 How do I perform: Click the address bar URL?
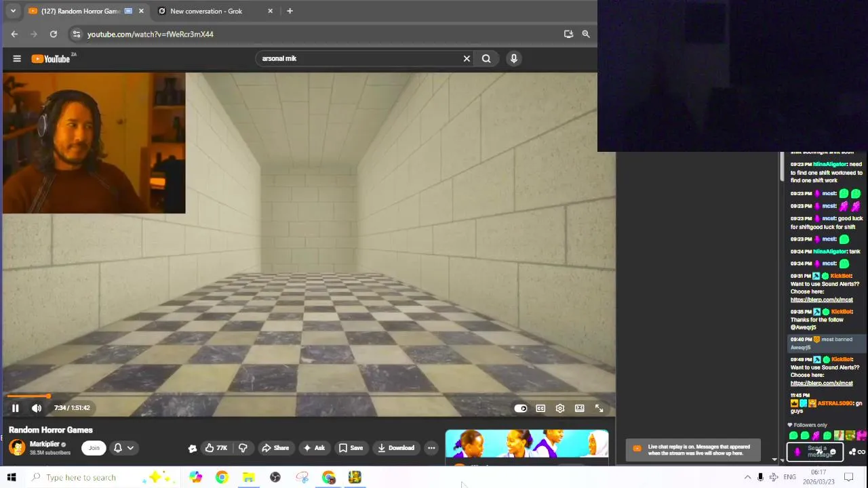pos(151,34)
